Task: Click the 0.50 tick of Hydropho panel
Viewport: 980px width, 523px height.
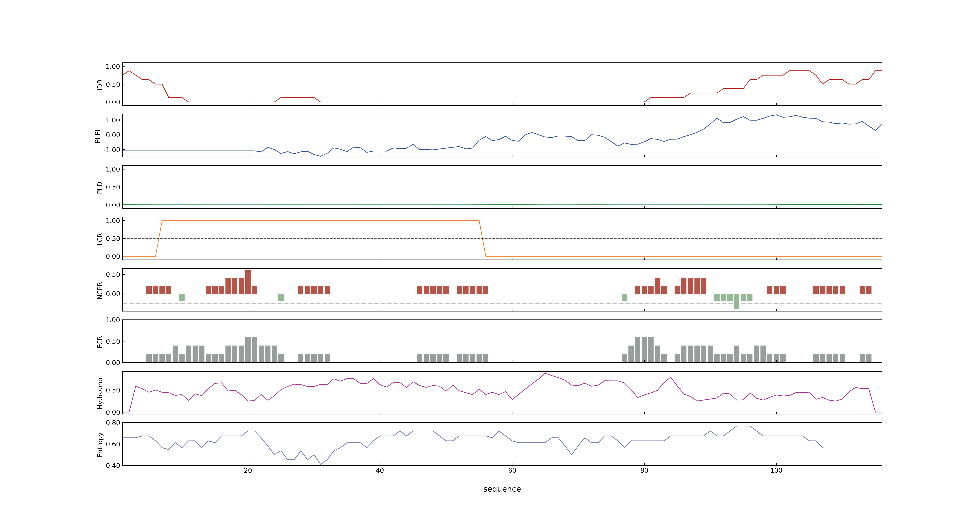Action: pyautogui.click(x=113, y=390)
